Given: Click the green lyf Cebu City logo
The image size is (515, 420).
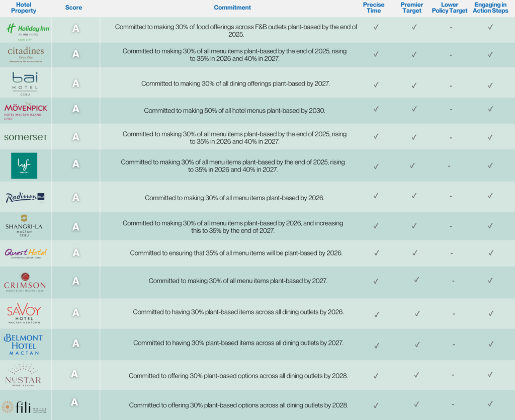Looking at the screenshot, I should point(24,165).
